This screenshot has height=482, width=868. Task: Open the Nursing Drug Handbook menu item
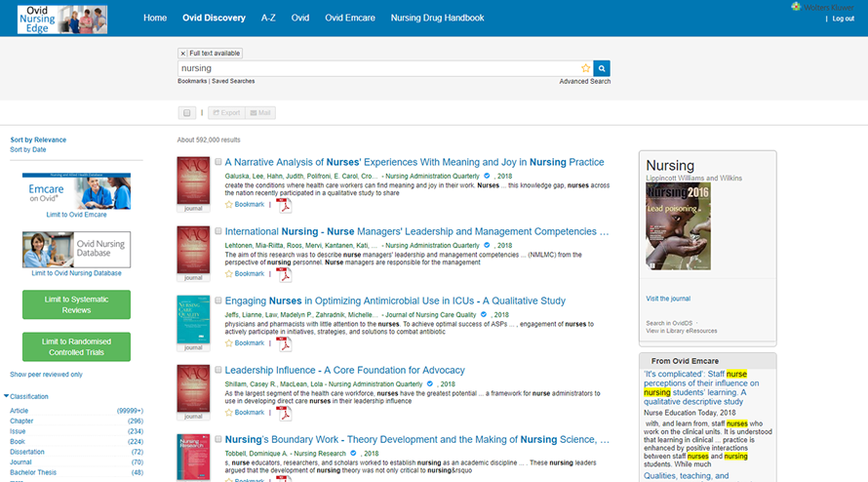tap(437, 18)
